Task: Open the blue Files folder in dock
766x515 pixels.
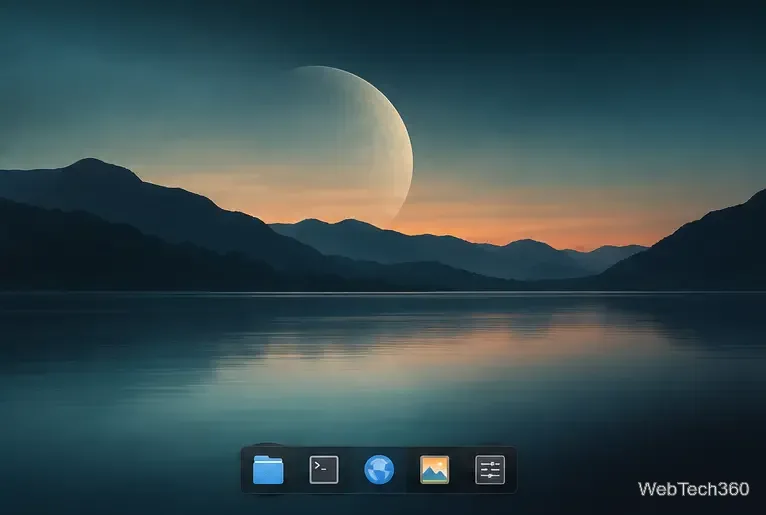Action: pyautogui.click(x=268, y=470)
